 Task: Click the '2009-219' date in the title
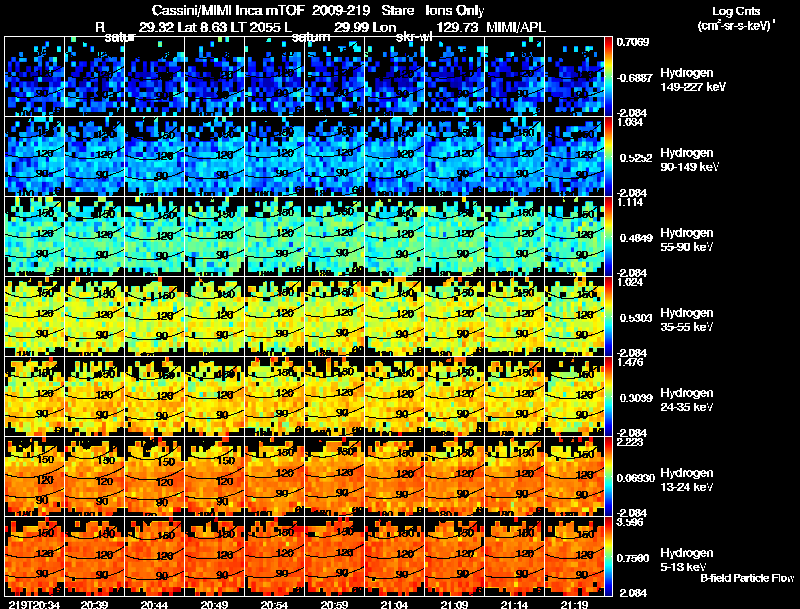tap(341, 11)
